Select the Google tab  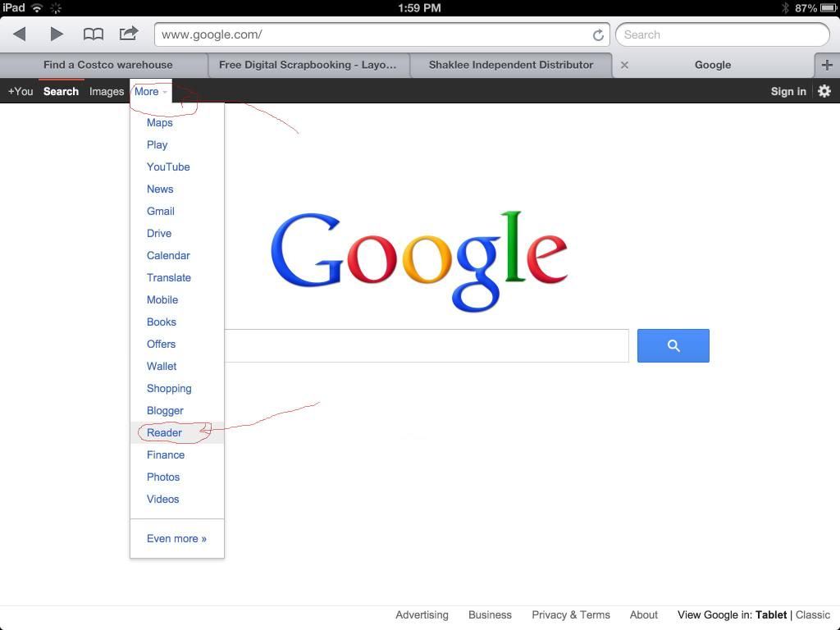coord(713,65)
